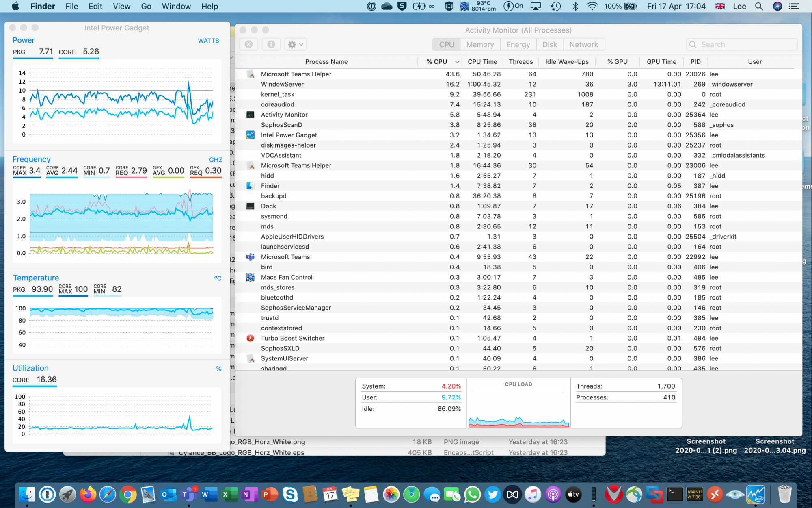Click the Quit Process stop icon in Activity Monitor
812x508 pixels.
click(248, 44)
